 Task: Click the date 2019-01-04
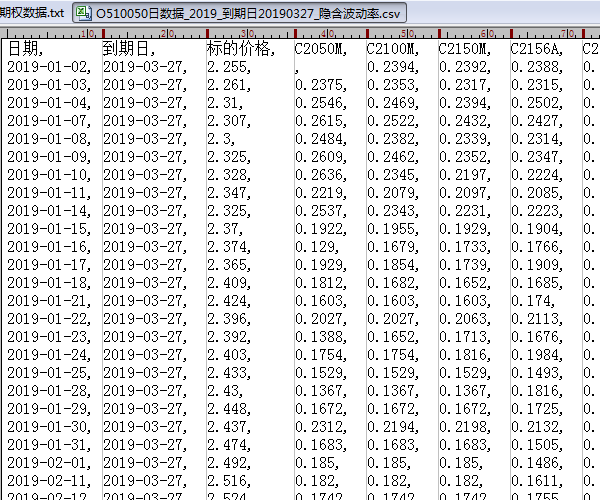[x=49, y=103]
